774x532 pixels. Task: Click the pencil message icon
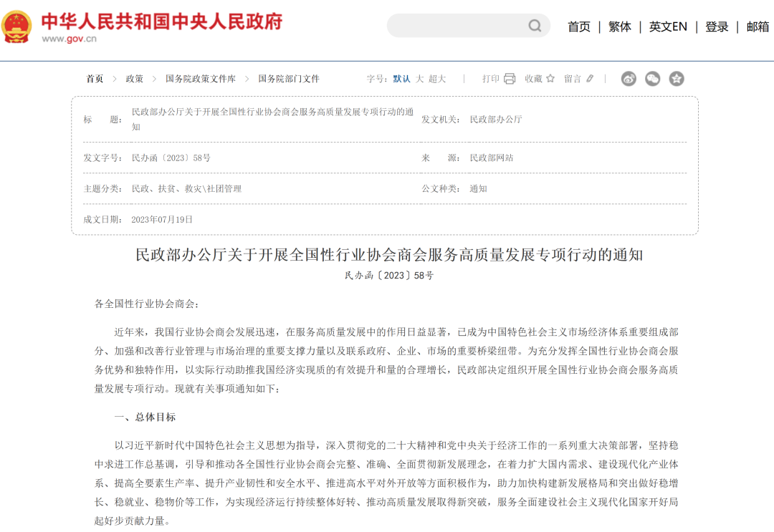(590, 78)
